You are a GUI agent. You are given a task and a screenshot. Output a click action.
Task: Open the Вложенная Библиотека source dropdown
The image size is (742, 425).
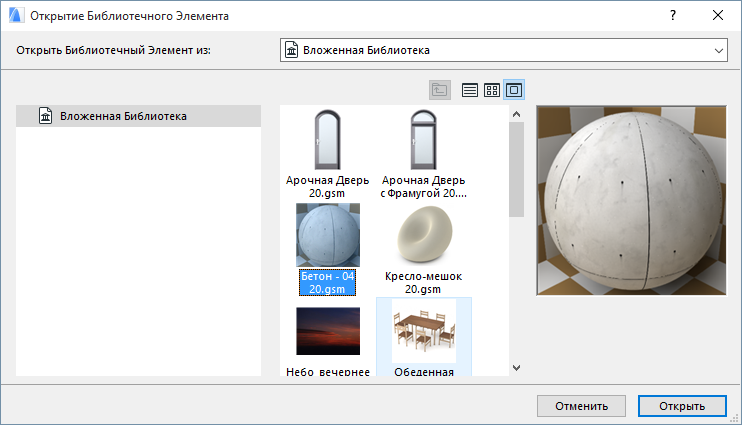pyautogui.click(x=504, y=50)
